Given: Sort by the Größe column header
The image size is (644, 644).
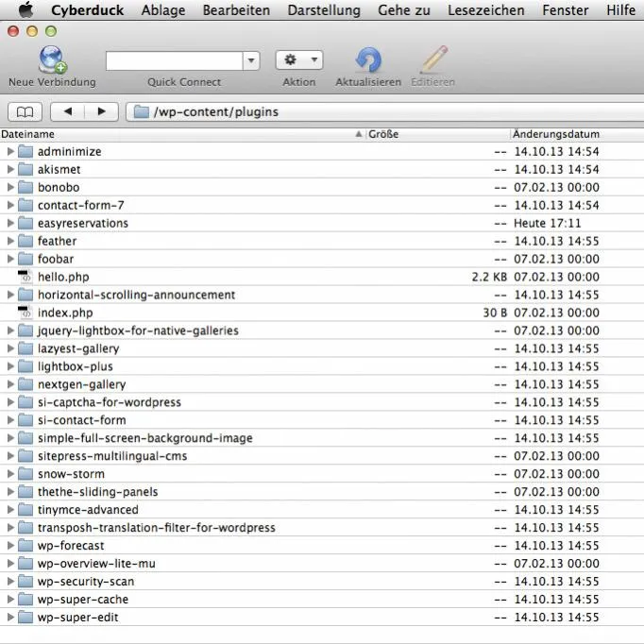Looking at the screenshot, I should point(437,134).
